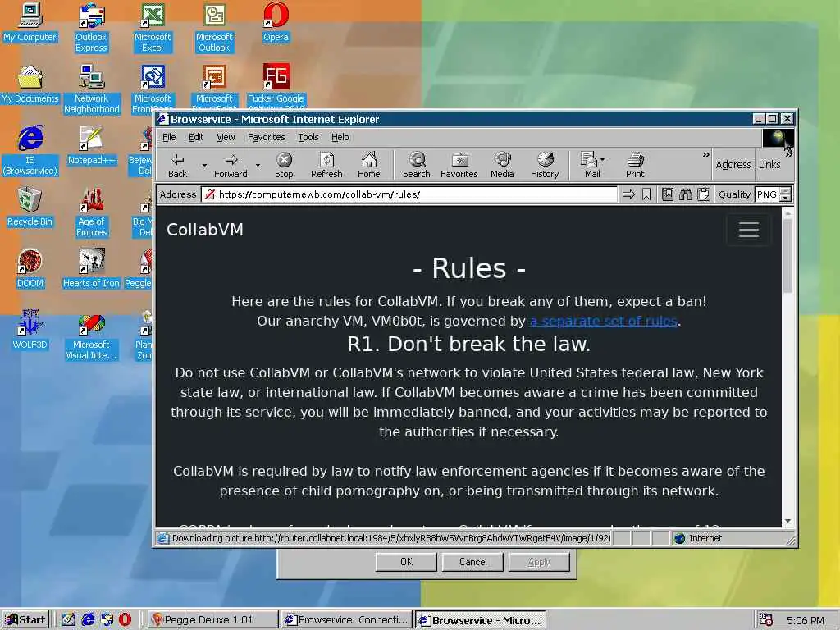Open the Favorites menu
840x630 pixels.
[x=267, y=137]
